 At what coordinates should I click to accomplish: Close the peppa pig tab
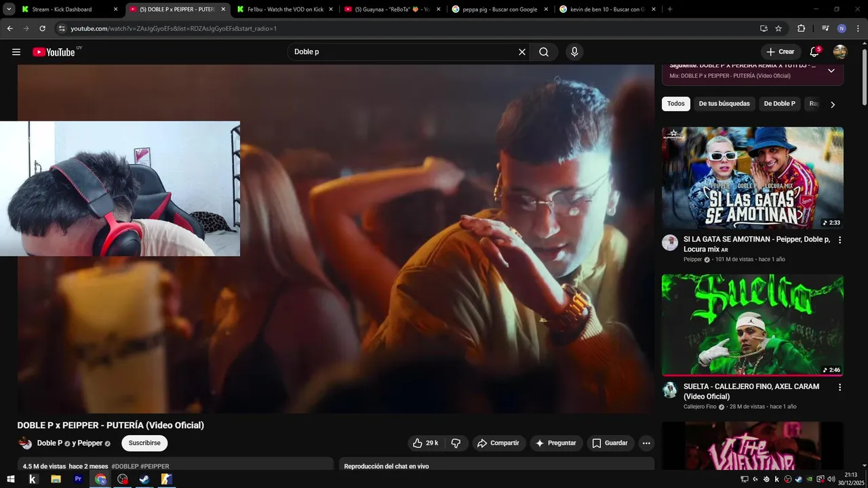tap(546, 9)
